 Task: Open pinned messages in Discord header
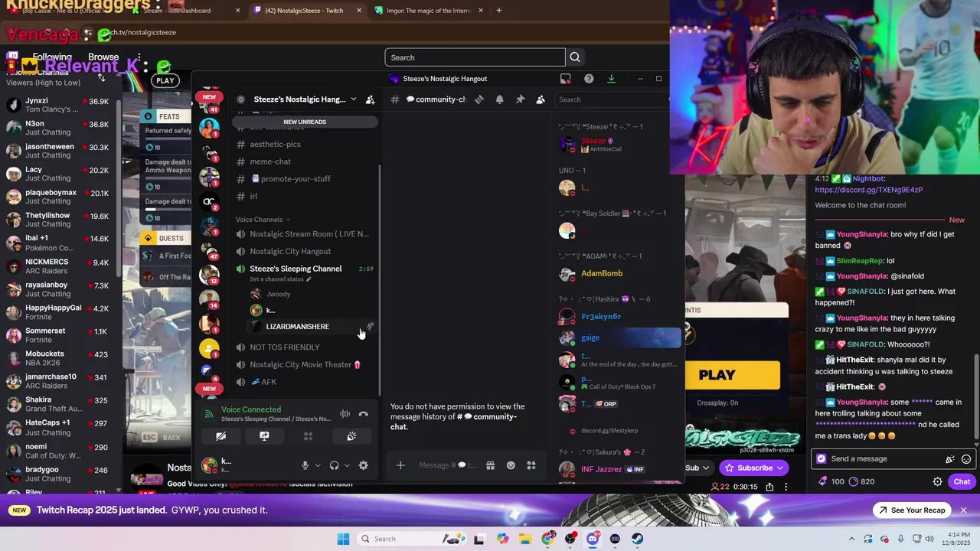pos(520,99)
